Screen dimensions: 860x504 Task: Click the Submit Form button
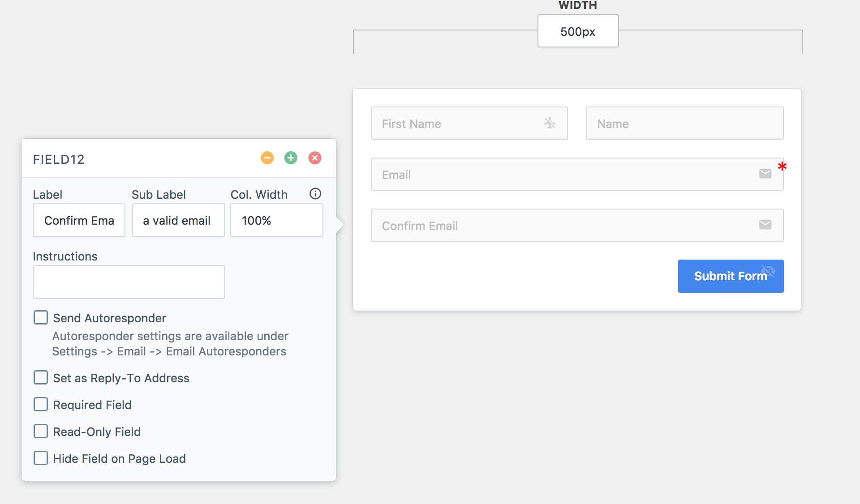[x=731, y=276]
